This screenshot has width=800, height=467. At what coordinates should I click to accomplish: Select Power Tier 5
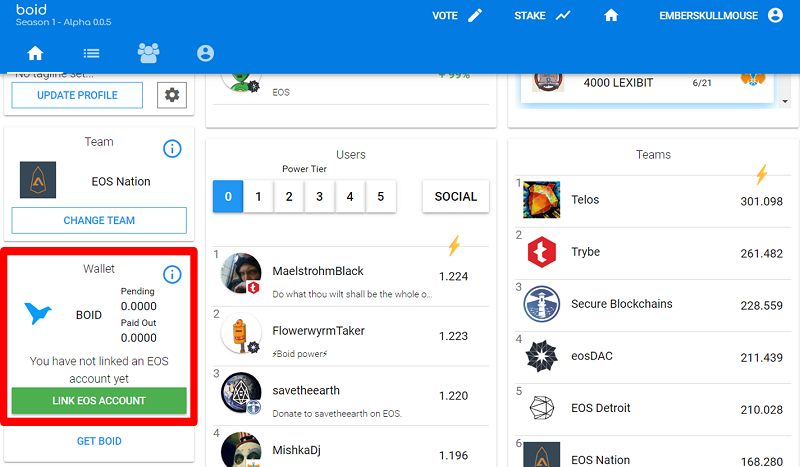pyautogui.click(x=381, y=196)
